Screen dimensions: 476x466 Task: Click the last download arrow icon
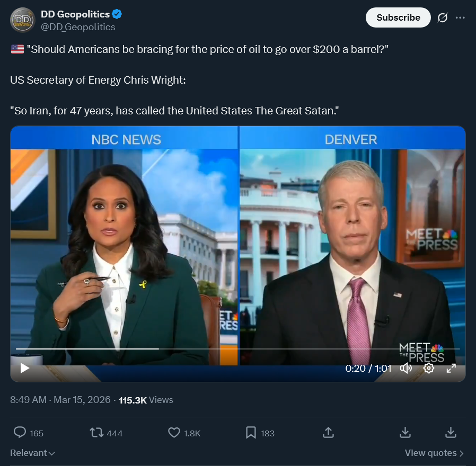[x=451, y=433]
